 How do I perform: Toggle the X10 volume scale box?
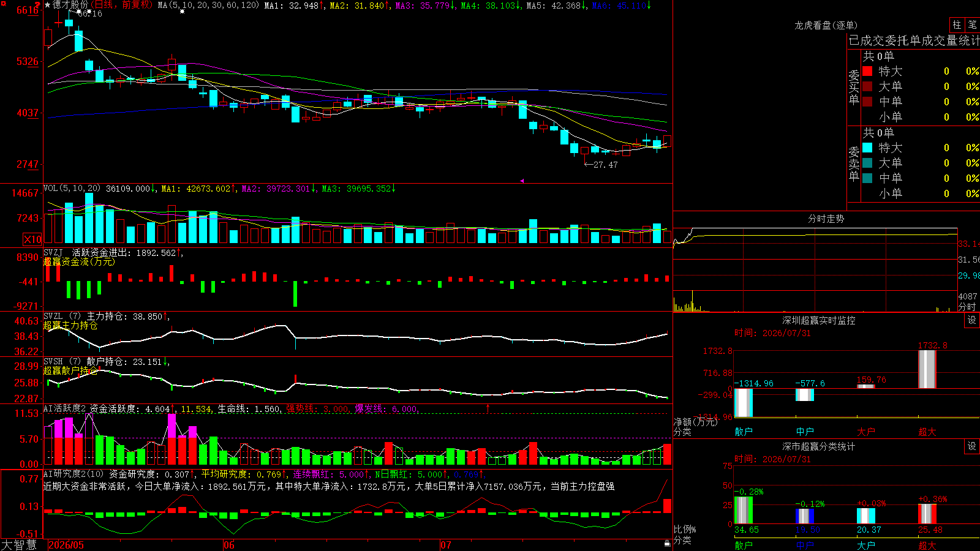[32, 239]
